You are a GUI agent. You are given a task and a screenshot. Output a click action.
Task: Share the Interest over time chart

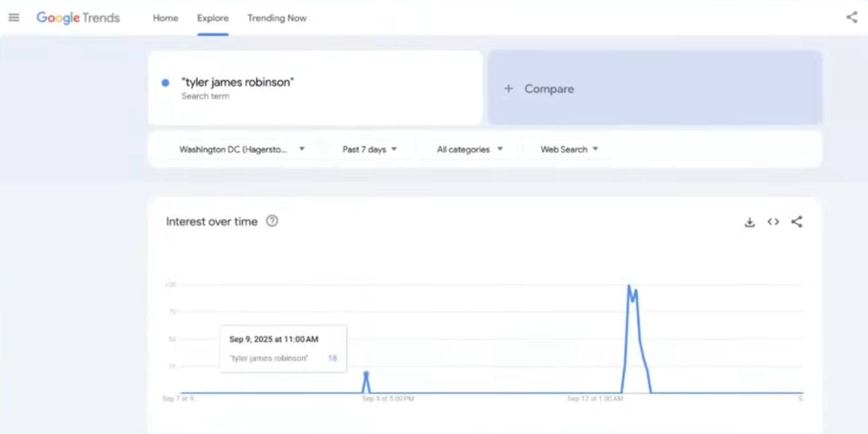(x=797, y=221)
